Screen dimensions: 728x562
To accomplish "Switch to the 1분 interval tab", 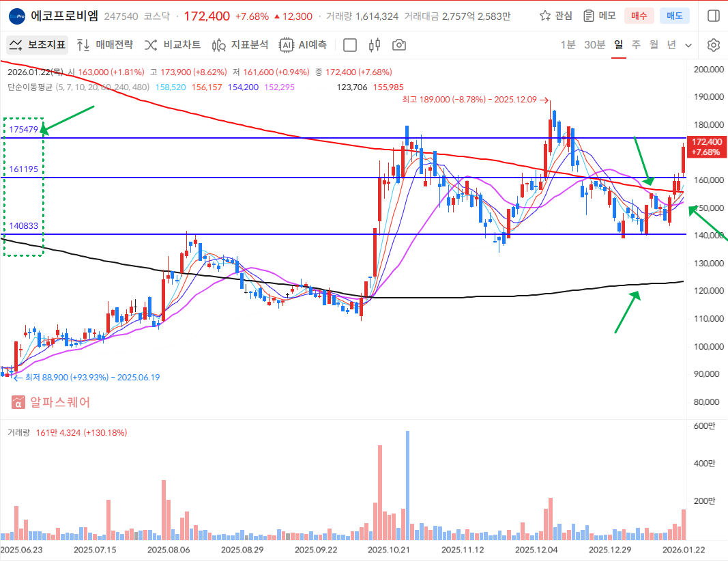I will 568,45.
